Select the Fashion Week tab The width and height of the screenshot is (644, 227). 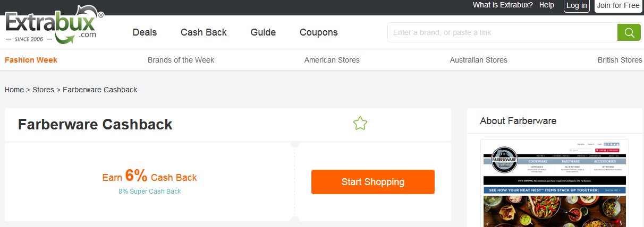[31, 60]
